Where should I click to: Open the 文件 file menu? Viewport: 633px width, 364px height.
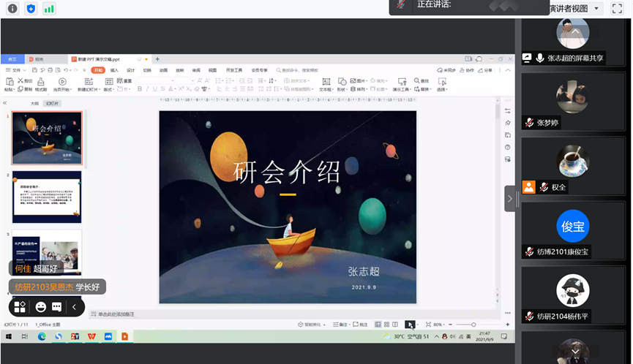click(x=15, y=70)
